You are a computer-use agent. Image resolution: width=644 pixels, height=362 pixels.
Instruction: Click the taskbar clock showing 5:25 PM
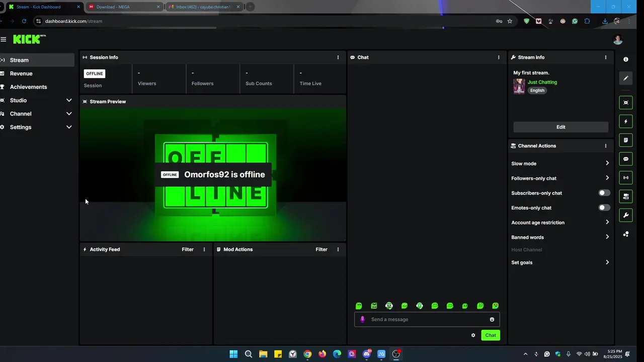(614, 354)
